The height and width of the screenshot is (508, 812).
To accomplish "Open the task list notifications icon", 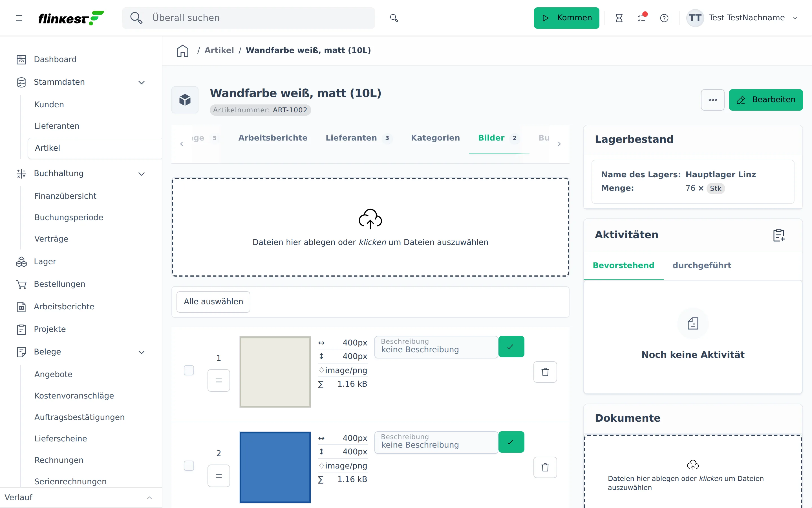I will [x=642, y=18].
